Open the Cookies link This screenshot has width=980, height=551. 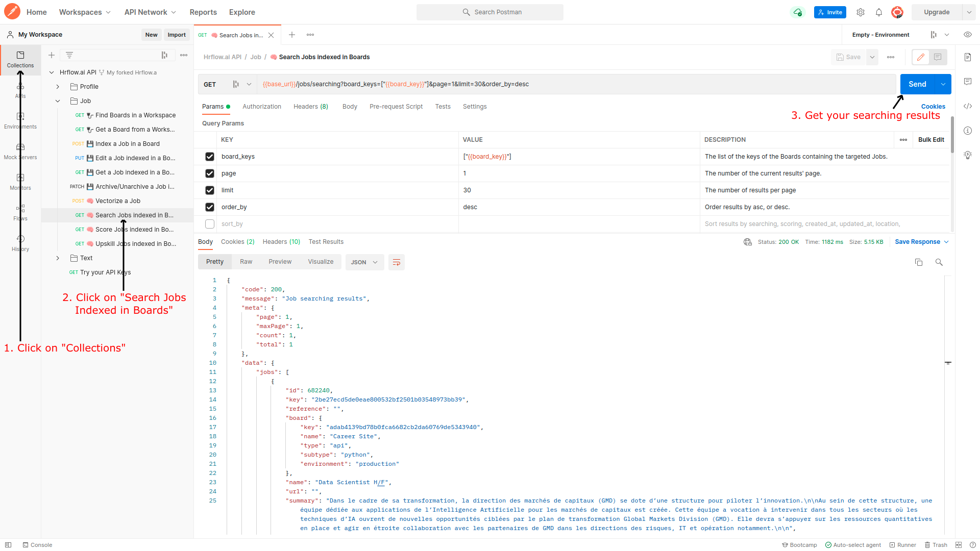[x=933, y=107]
